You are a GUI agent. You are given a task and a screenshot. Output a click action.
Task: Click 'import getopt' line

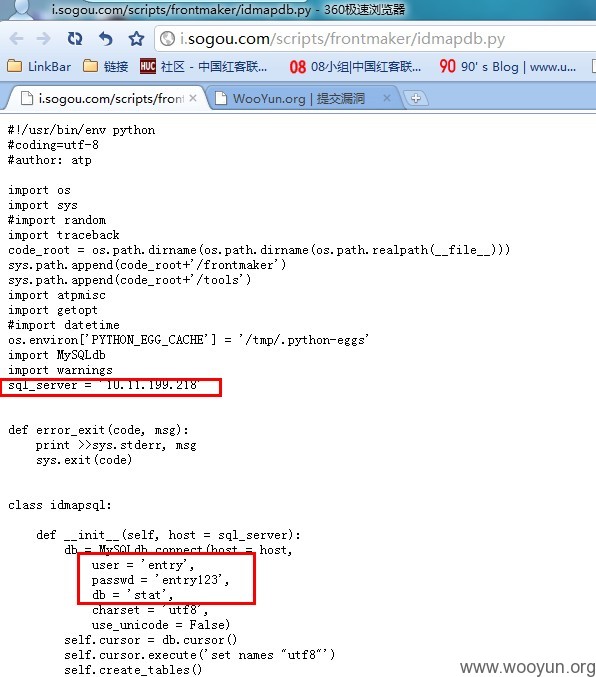coord(53,310)
